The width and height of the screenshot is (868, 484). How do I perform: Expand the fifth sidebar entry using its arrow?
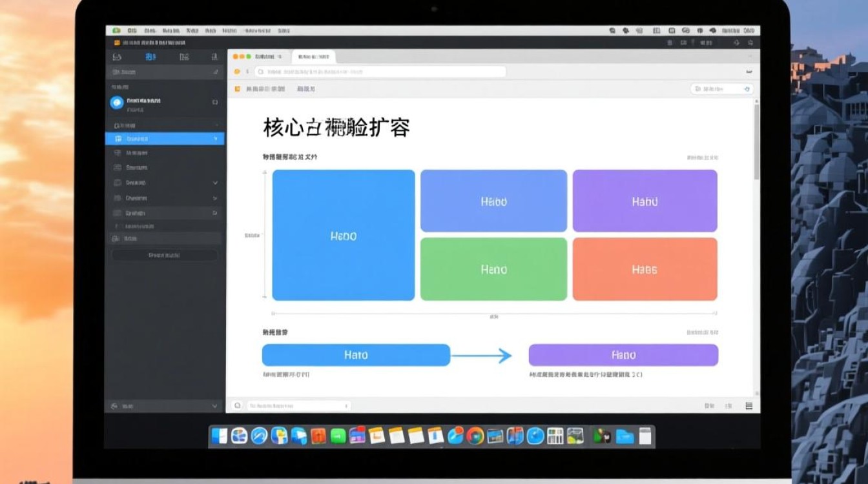pyautogui.click(x=216, y=198)
